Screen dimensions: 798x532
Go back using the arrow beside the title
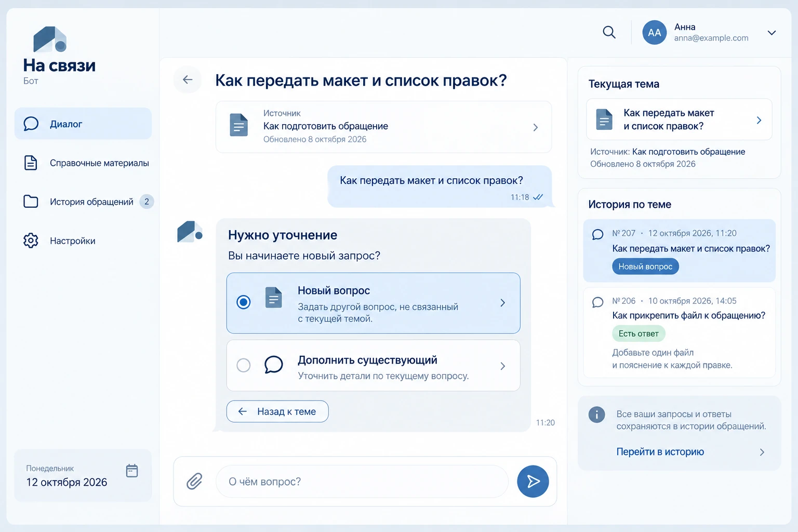188,79
